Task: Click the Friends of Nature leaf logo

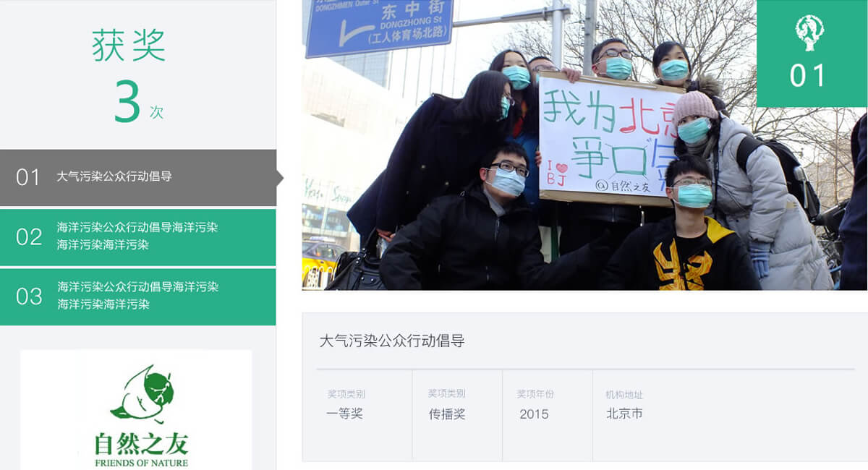Action: 142,394
